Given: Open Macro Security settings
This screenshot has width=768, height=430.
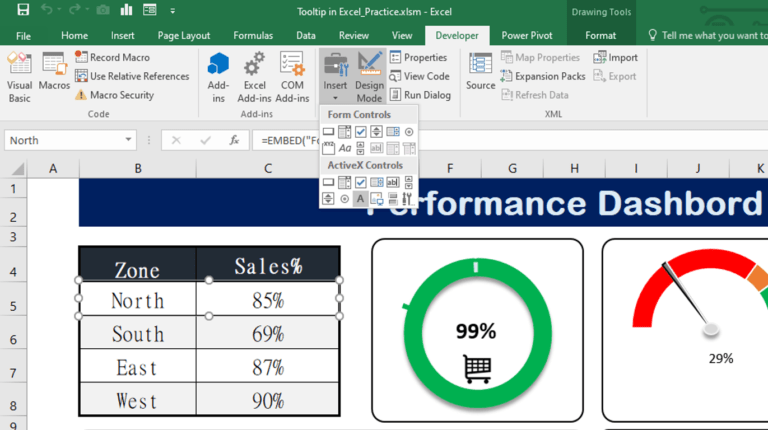Looking at the screenshot, I should click(115, 95).
